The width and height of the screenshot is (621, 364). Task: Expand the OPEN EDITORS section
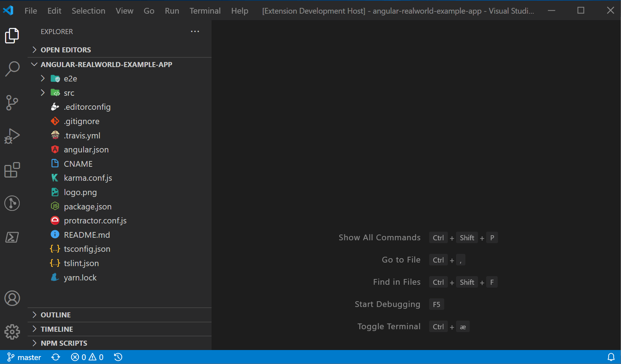click(119, 50)
